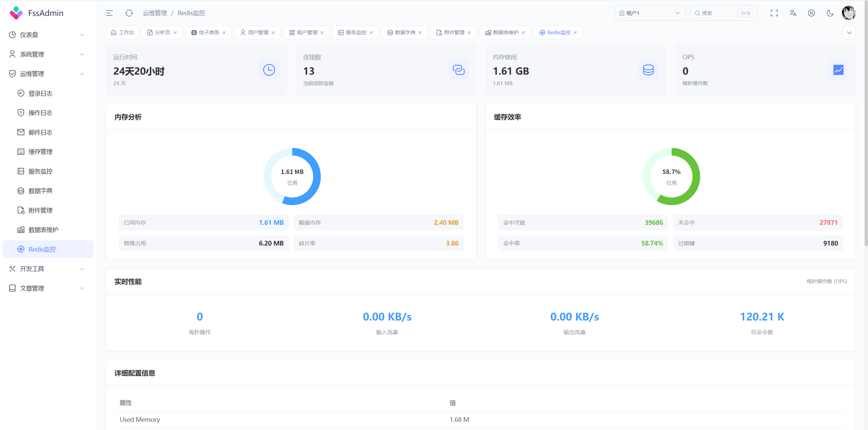
Task: Click the memory usage database icon
Action: click(x=648, y=70)
